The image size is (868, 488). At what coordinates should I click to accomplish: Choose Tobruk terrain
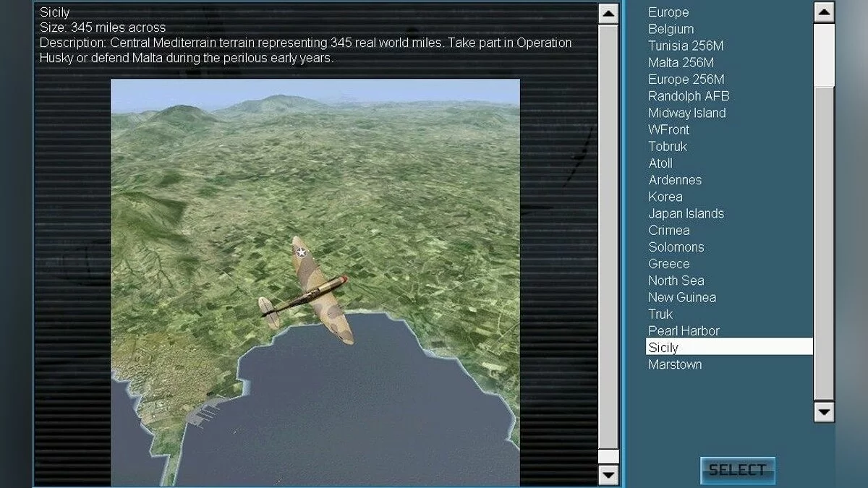[x=668, y=146]
